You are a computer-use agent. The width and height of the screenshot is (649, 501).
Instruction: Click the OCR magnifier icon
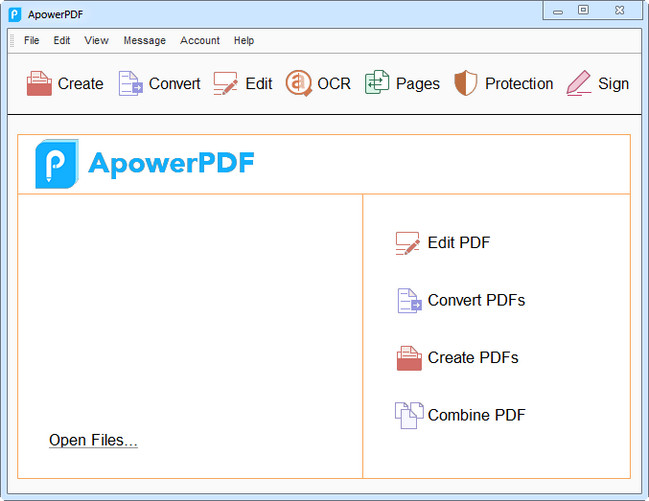coord(298,83)
